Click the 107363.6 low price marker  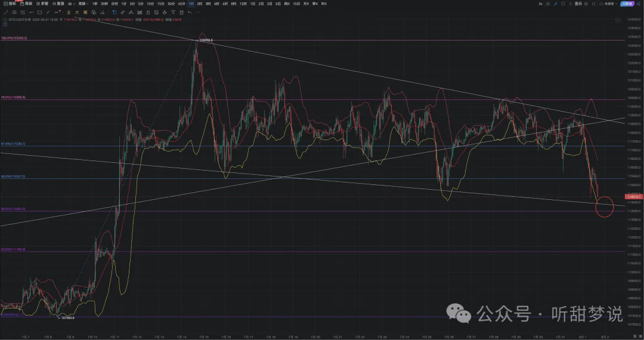67,318
